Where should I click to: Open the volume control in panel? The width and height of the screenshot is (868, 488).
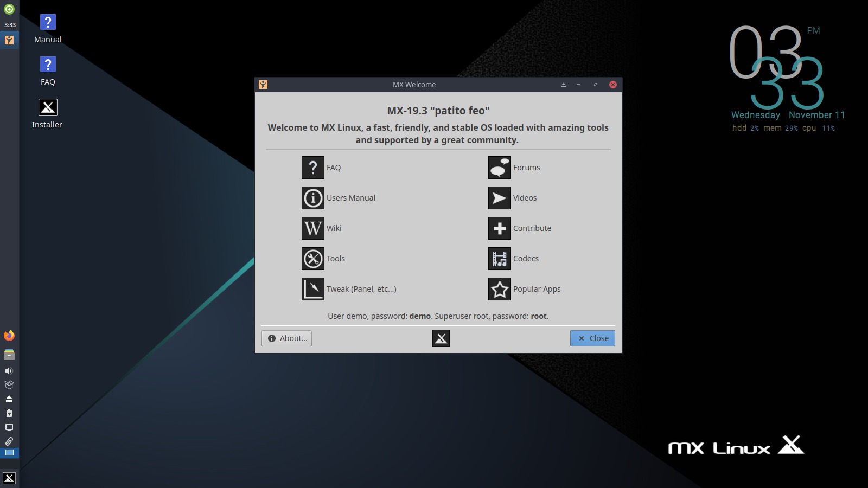(x=9, y=371)
